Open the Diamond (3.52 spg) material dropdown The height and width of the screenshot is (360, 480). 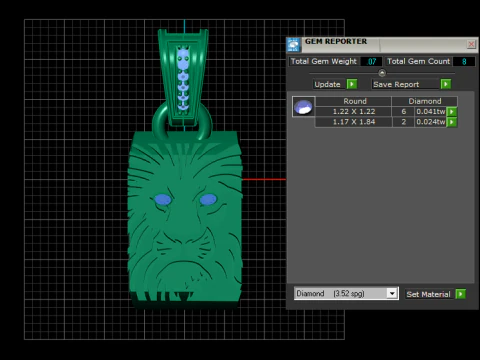(346, 293)
